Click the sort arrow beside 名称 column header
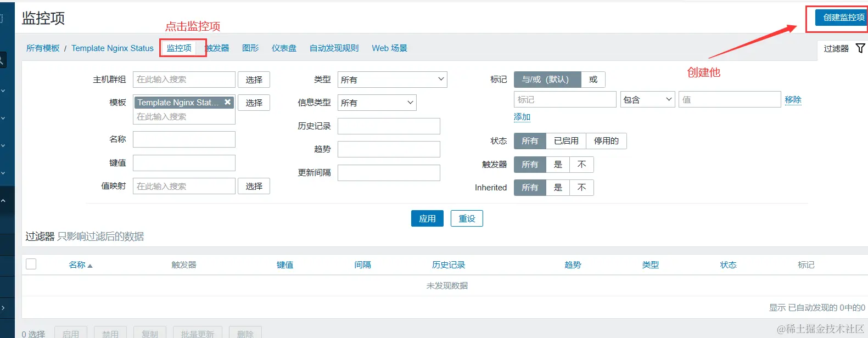 (90, 266)
